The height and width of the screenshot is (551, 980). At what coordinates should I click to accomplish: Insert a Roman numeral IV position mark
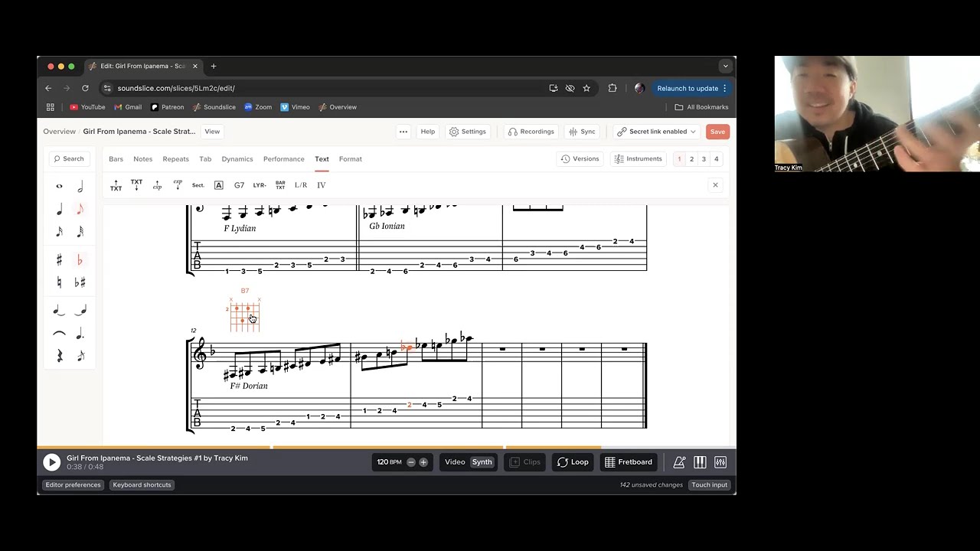322,185
